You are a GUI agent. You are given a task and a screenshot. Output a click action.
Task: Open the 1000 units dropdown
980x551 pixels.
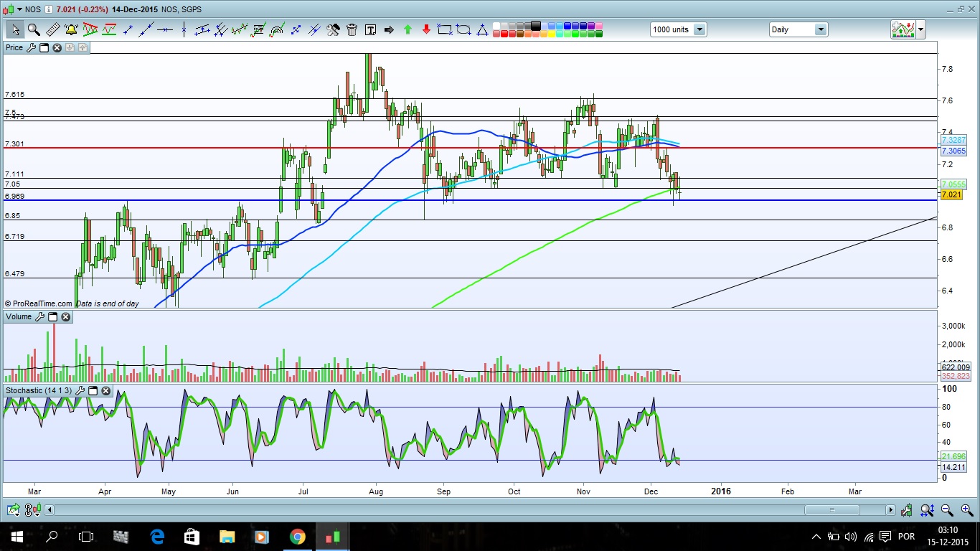coord(699,29)
